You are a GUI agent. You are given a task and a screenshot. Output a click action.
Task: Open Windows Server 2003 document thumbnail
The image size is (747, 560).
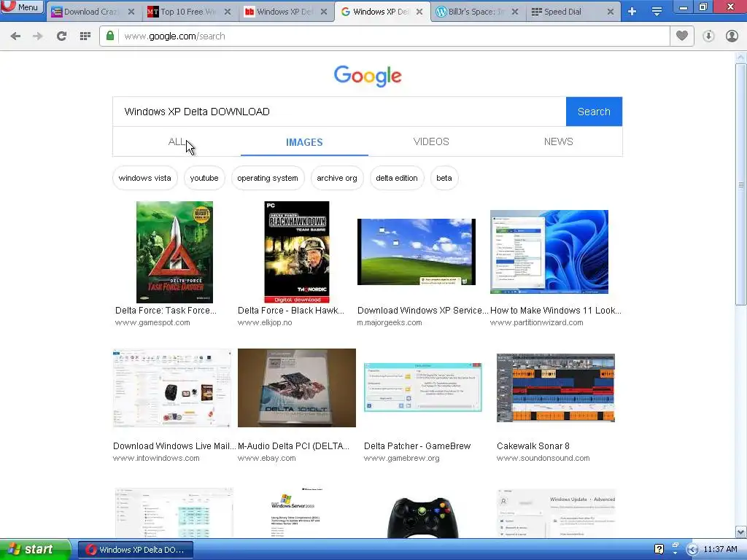(x=296, y=513)
